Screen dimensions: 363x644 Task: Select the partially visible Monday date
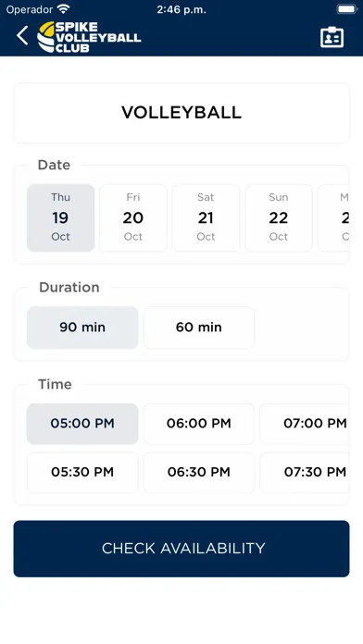[333, 217]
